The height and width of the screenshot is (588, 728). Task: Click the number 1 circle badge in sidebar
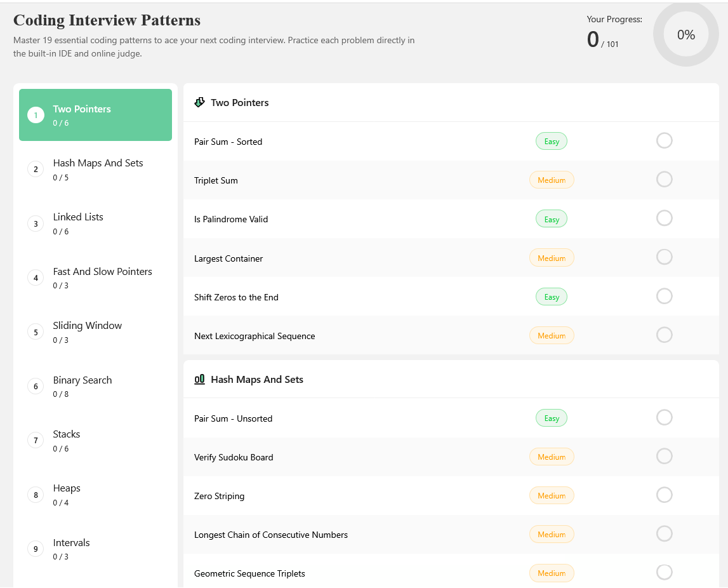pyautogui.click(x=36, y=115)
